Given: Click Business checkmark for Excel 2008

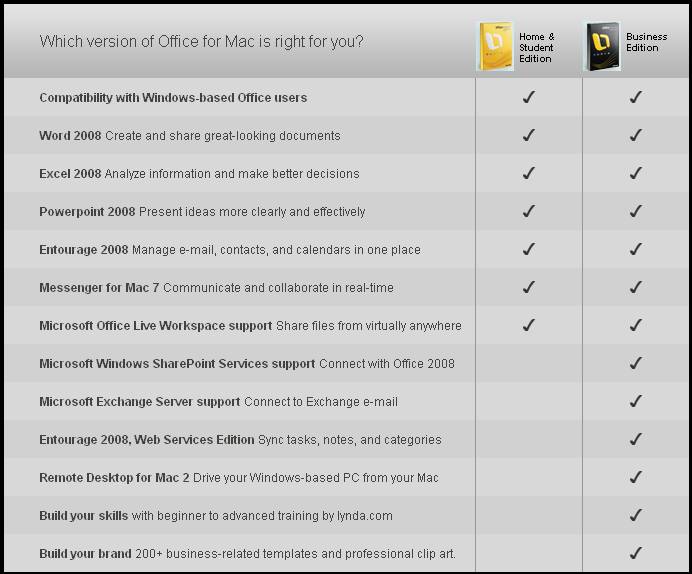Looking at the screenshot, I should 636,173.
